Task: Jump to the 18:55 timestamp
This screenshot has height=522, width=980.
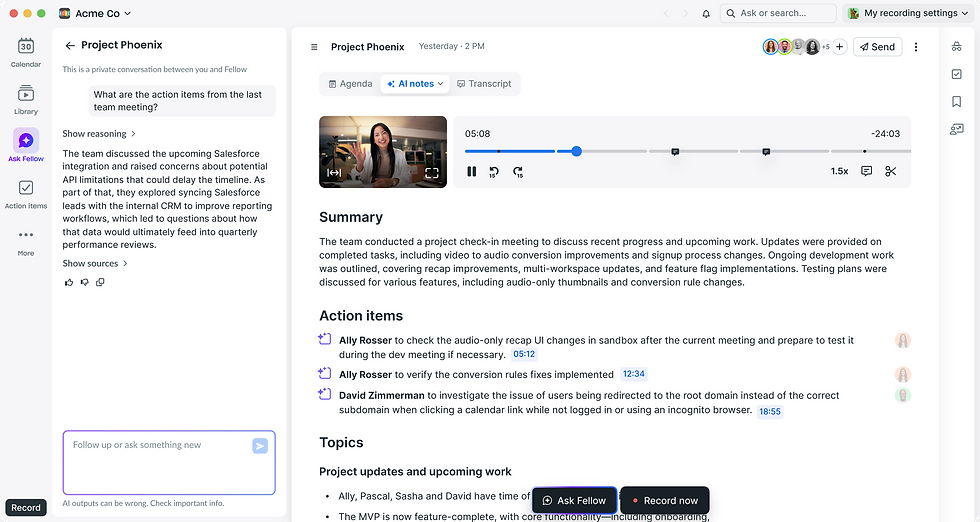Action: tap(770, 412)
